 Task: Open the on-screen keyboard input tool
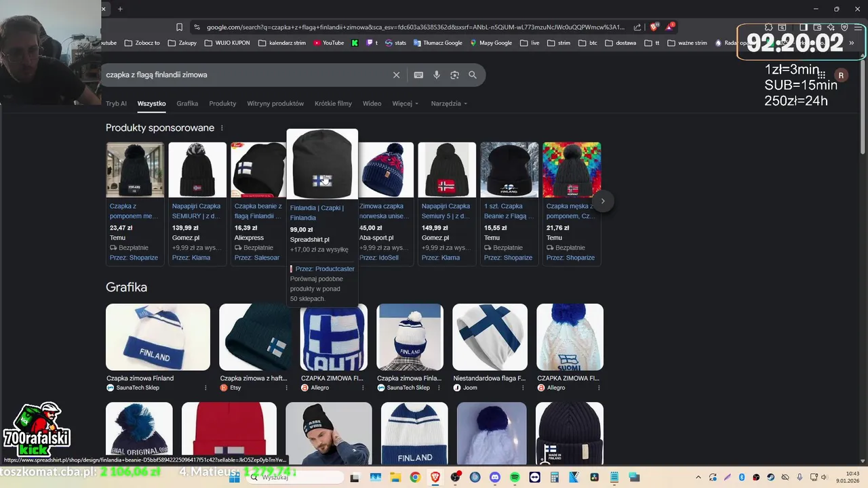coord(418,75)
